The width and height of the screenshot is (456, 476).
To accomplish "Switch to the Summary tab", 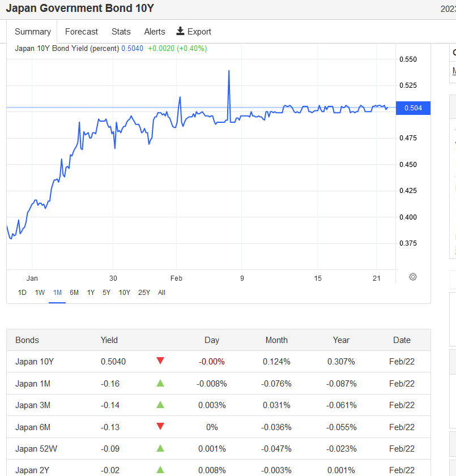I will (33, 32).
